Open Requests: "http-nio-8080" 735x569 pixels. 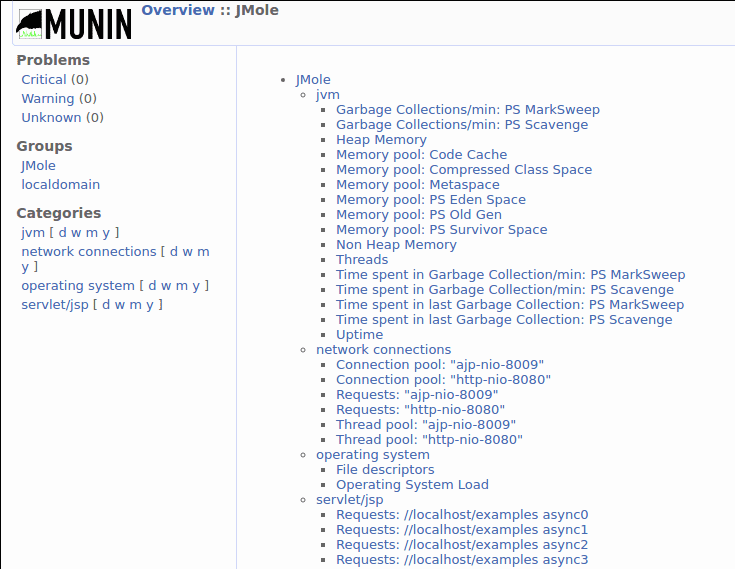[x=420, y=410]
